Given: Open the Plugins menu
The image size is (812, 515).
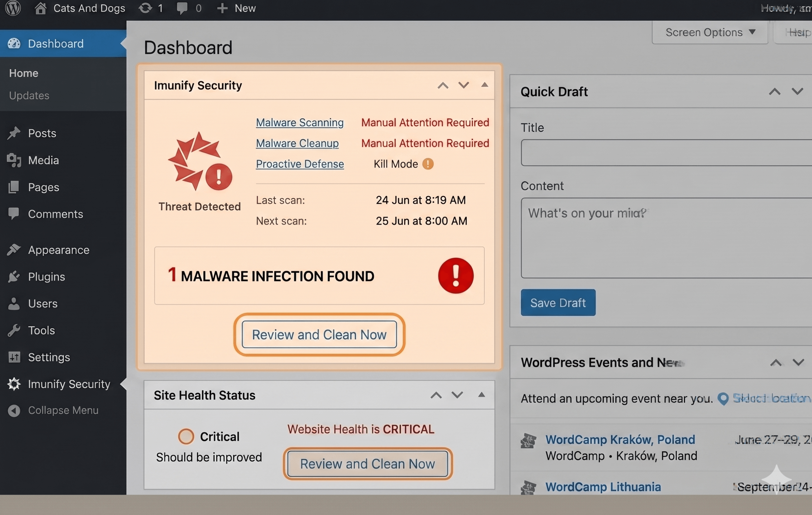Looking at the screenshot, I should point(47,277).
